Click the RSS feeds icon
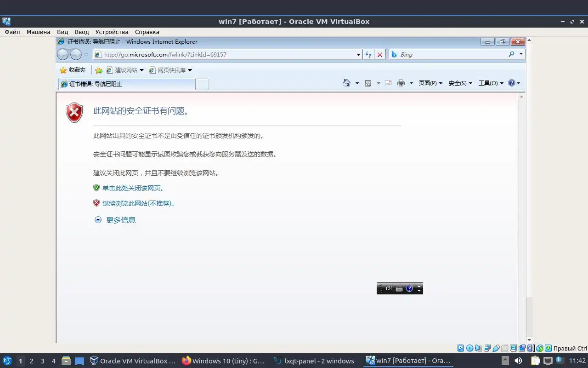The image size is (588, 368). (x=368, y=83)
